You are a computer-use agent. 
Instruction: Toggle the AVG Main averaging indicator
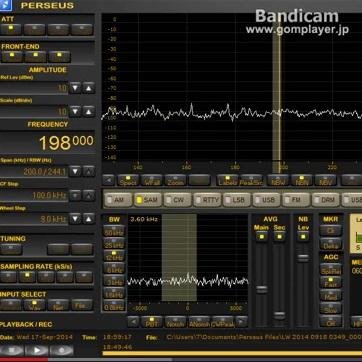coord(261,237)
